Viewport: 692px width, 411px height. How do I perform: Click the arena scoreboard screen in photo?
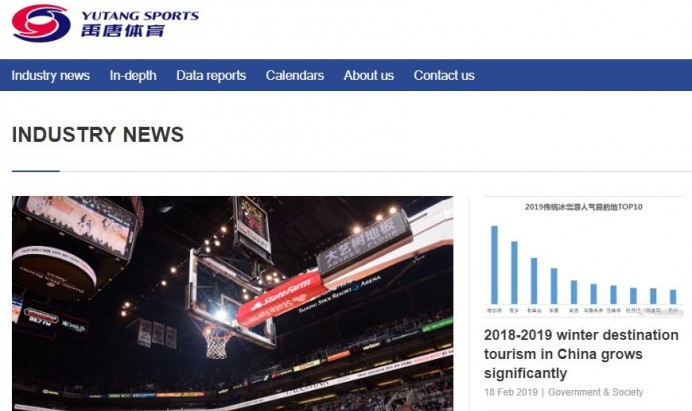(78, 223)
